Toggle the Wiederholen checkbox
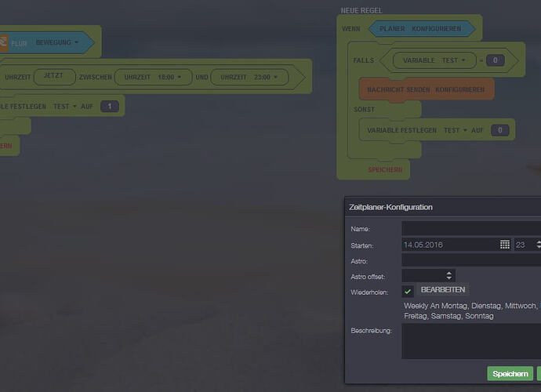The height and width of the screenshot is (392, 541). coord(408,292)
